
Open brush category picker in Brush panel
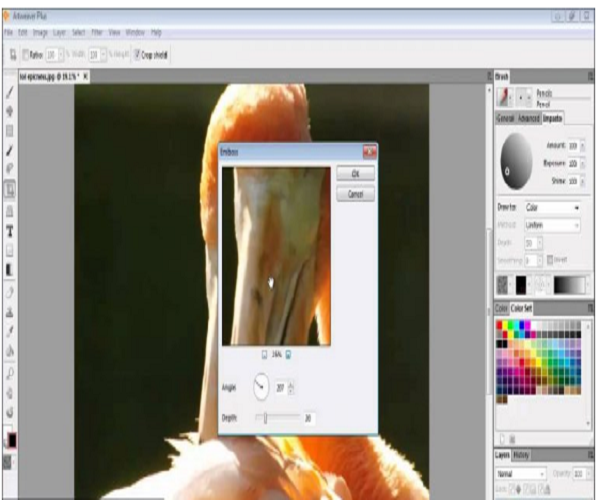(x=504, y=97)
